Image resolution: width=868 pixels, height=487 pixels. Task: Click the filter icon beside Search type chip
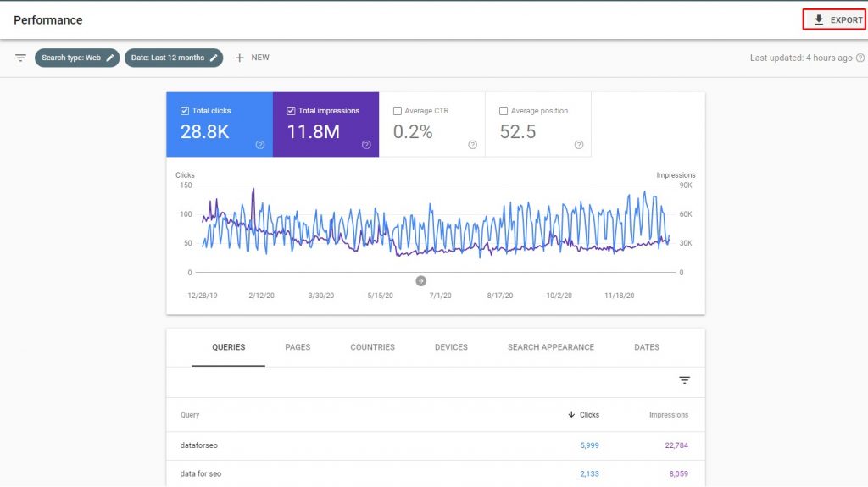tap(20, 58)
